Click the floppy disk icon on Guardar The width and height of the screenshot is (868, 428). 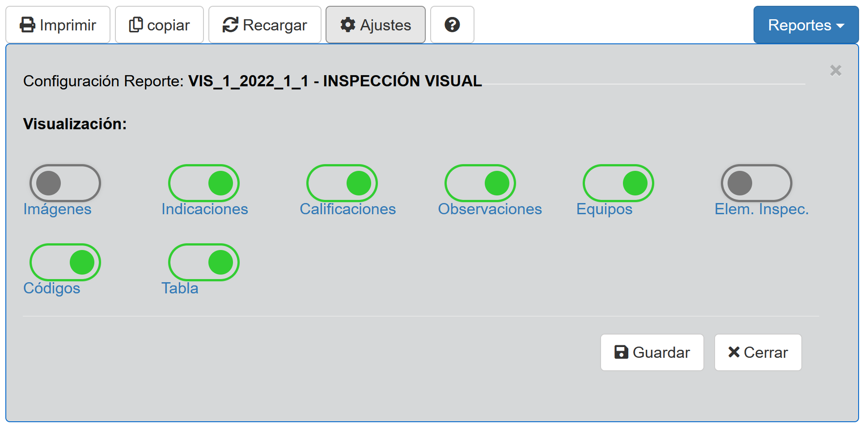click(621, 352)
